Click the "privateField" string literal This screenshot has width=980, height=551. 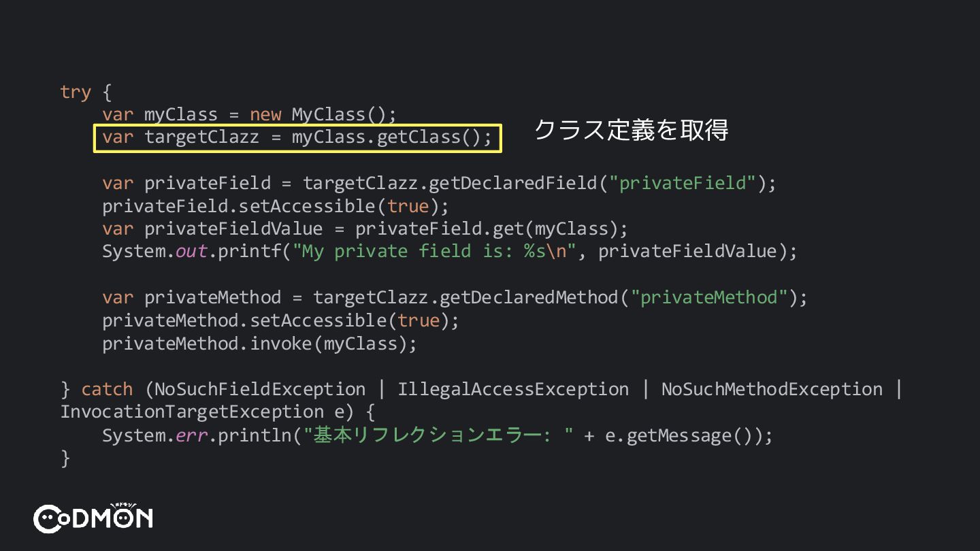pos(683,183)
